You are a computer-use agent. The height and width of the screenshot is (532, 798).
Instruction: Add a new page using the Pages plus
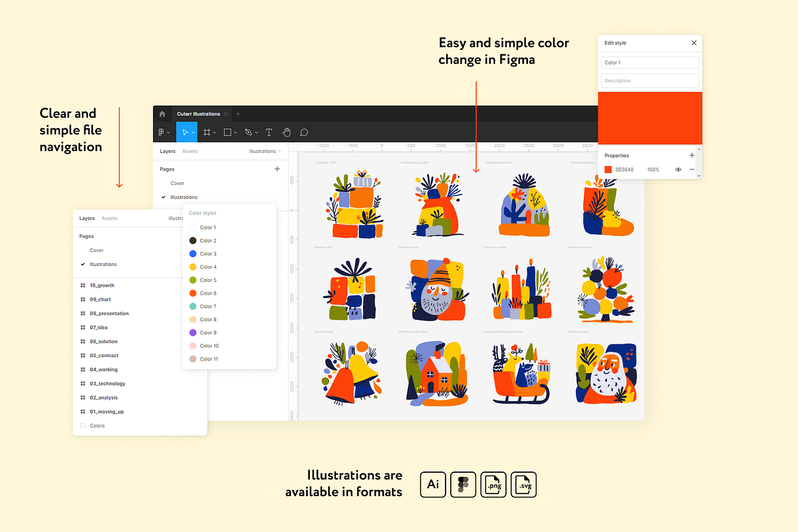pyautogui.click(x=277, y=169)
